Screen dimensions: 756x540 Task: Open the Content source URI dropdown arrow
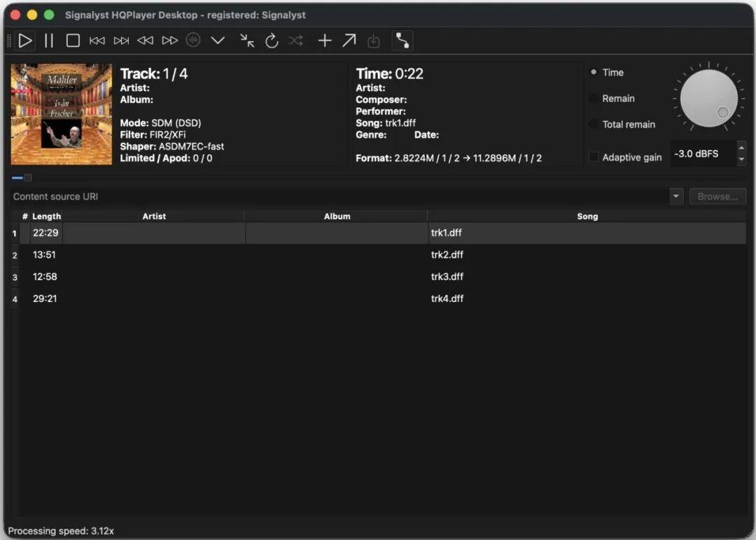[x=676, y=196]
